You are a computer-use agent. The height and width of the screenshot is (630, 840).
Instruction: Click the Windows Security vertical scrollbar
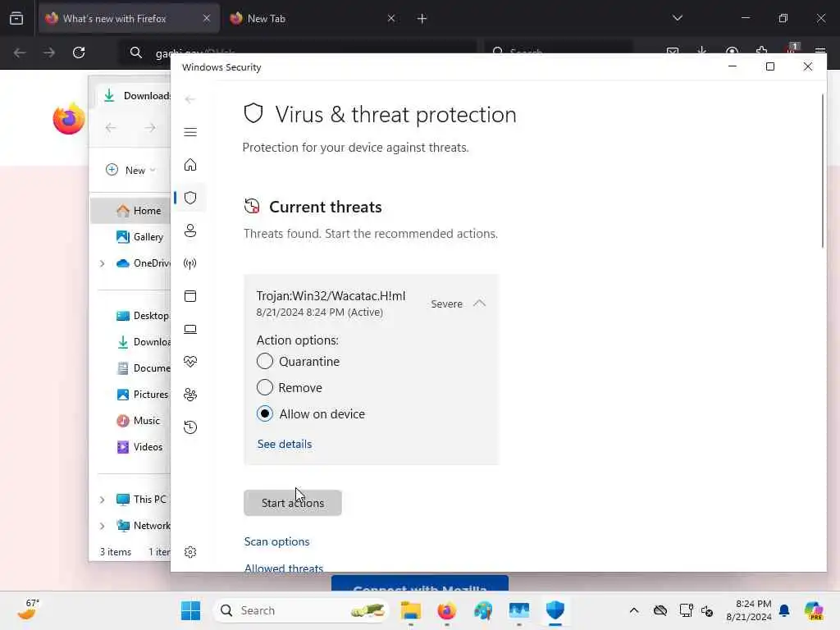[x=822, y=171]
